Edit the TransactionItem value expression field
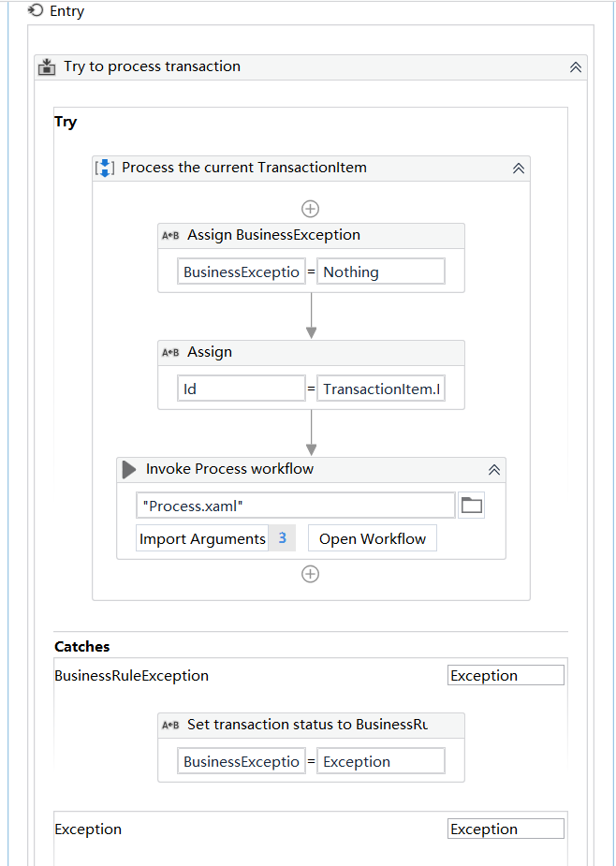 point(381,389)
